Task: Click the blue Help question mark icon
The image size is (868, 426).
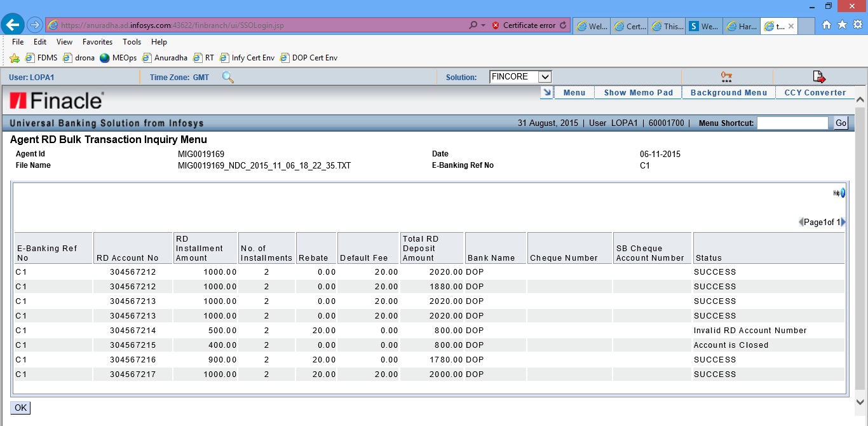Action: click(843, 193)
